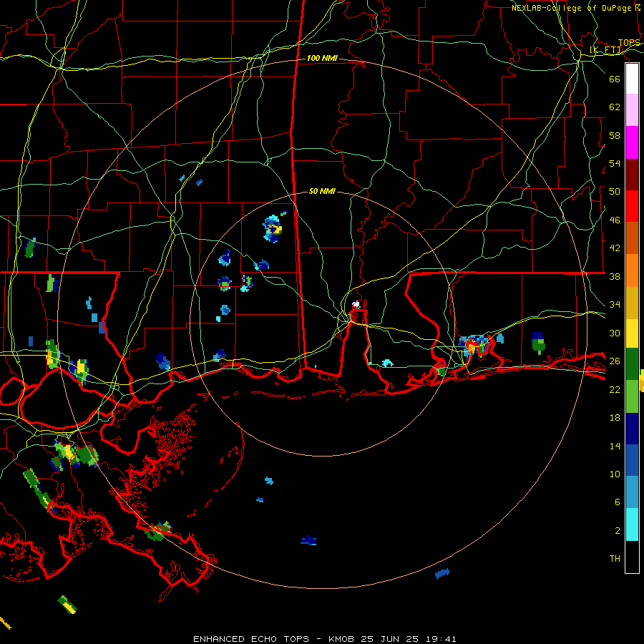Pick the navy blue legend swatch
This screenshot has height=644, width=644.
[632, 429]
